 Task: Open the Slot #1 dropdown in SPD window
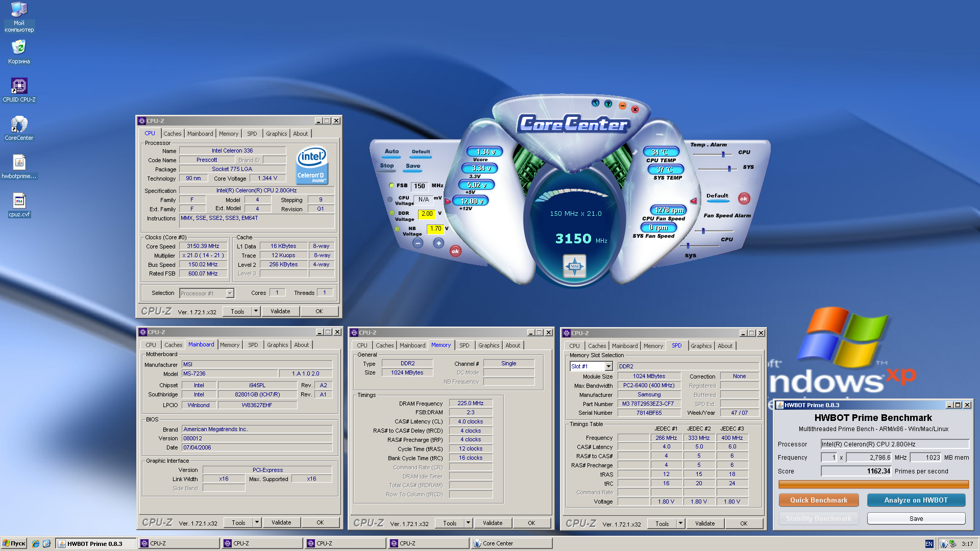click(x=591, y=366)
